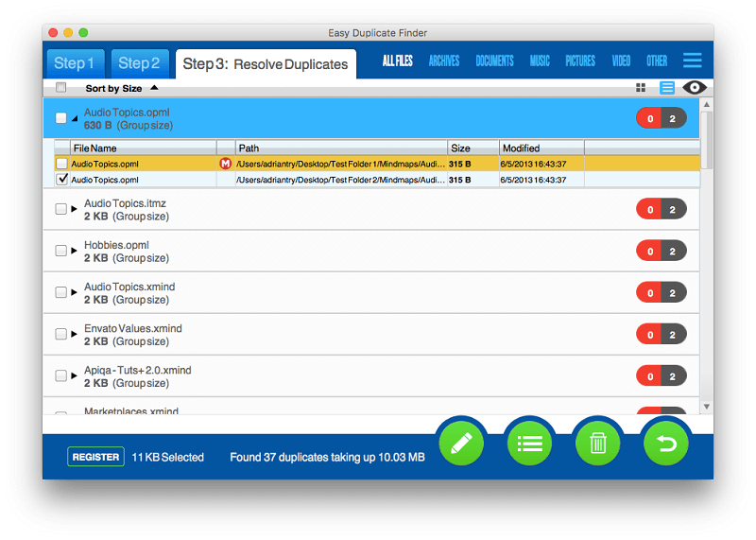Screen dimensions: 756x540
Task: Click the 0/2 counter badge for AudioTopics.xmind
Action: click(661, 292)
